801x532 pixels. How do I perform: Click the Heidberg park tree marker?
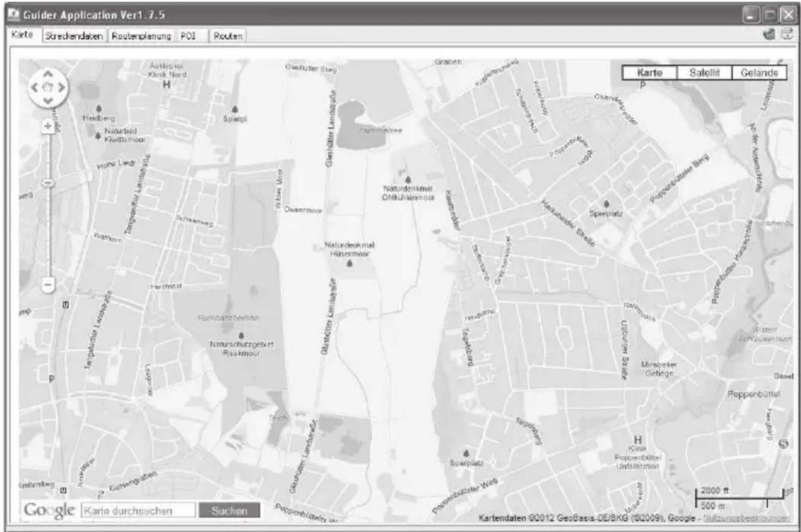coord(99,108)
